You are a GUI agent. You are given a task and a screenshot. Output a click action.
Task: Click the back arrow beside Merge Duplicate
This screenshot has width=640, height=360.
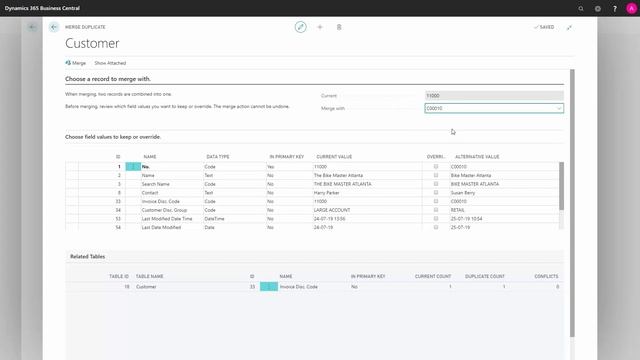(x=54, y=27)
